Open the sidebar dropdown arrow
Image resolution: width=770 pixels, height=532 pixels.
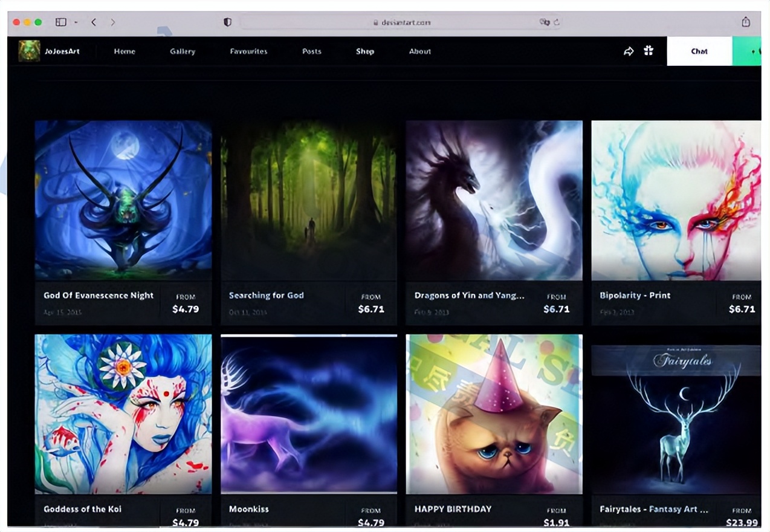coord(76,22)
